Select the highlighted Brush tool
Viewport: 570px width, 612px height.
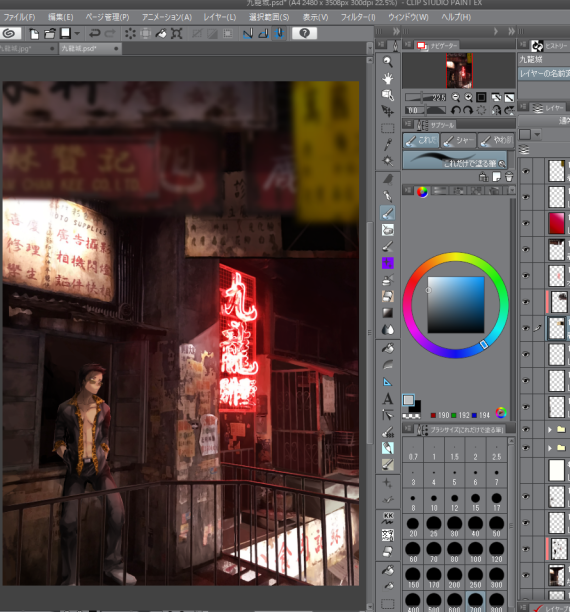(387, 213)
